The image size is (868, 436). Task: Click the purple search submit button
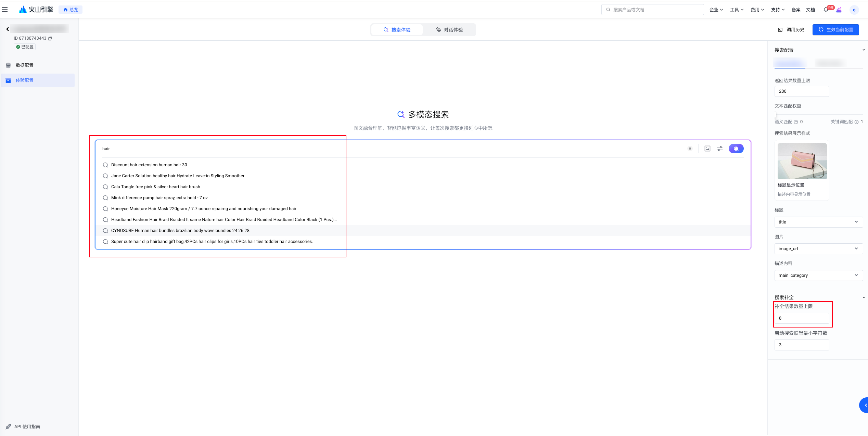pos(736,149)
